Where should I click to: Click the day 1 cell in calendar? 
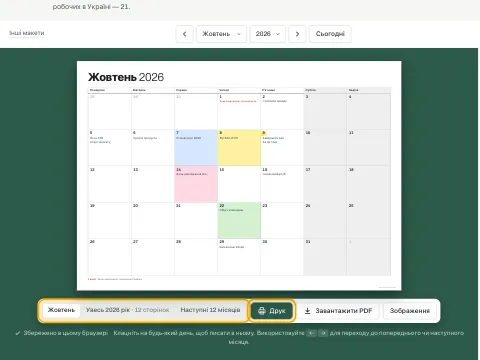(x=239, y=111)
